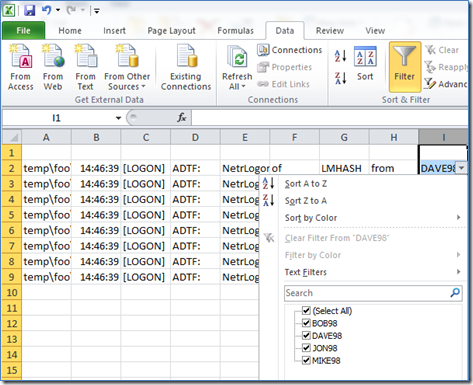The width and height of the screenshot is (473, 385).
Task: Select row 12 header
Action: pyautogui.click(x=12, y=324)
